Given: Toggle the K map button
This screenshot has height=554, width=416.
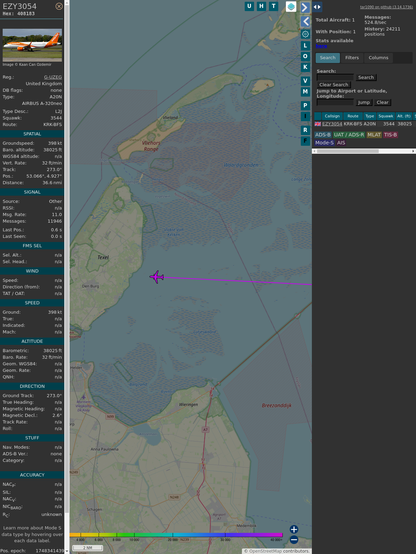Looking at the screenshot, I should [305, 67].
